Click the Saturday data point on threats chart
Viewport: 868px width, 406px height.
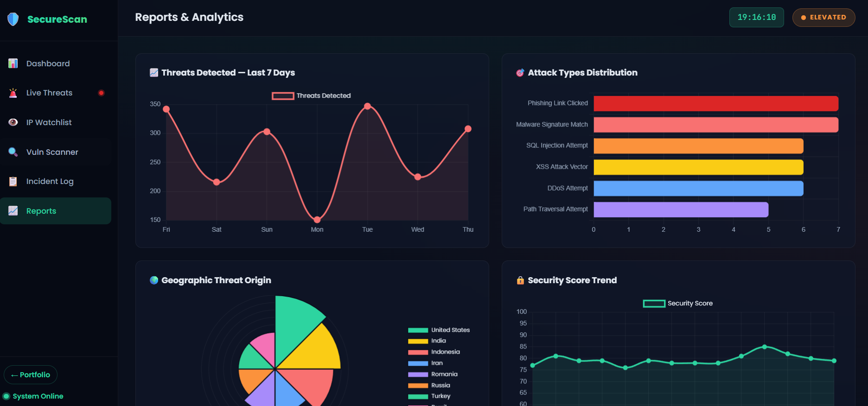(x=217, y=182)
